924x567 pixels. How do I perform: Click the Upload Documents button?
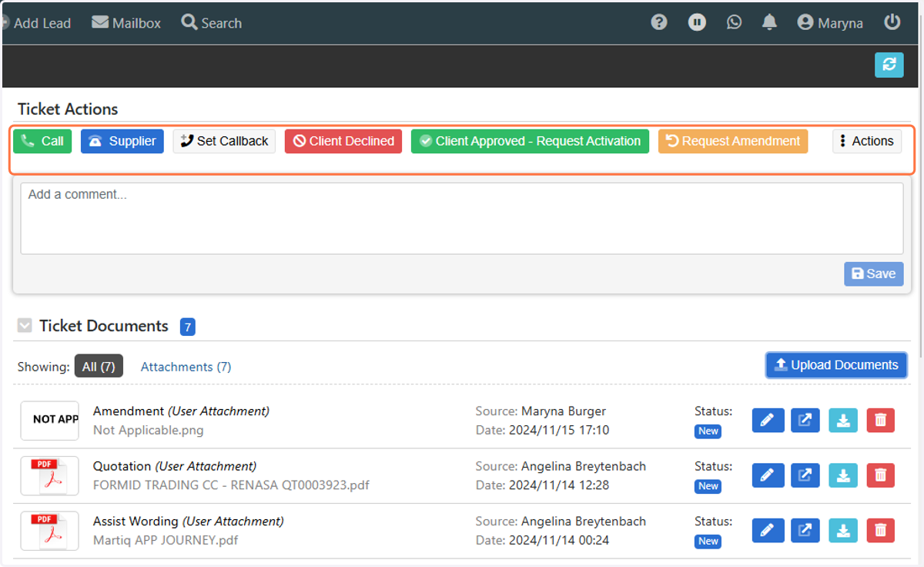tap(836, 365)
